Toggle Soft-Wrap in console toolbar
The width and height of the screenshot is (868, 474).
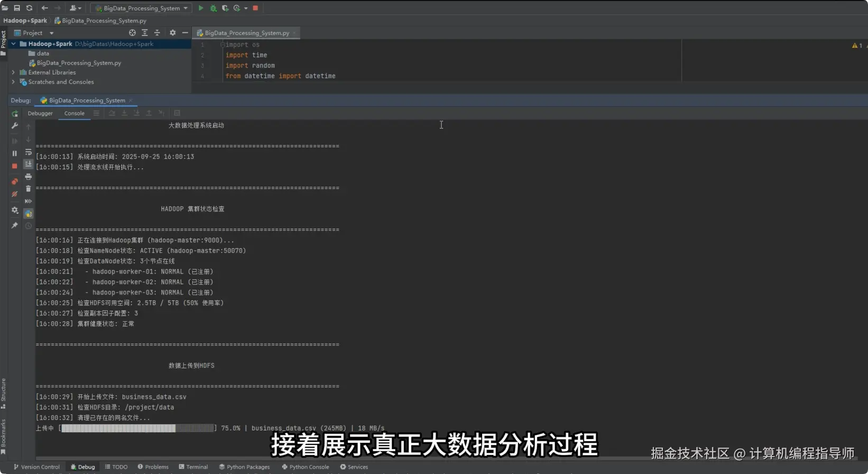tap(29, 152)
